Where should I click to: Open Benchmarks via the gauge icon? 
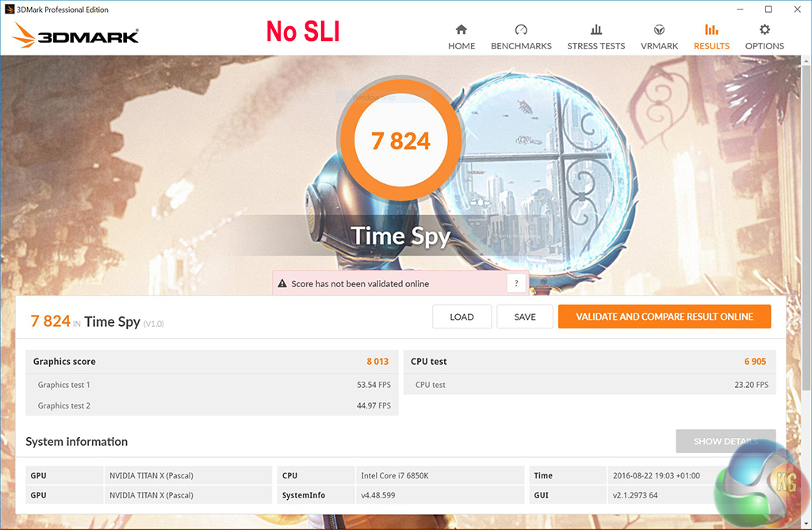tap(521, 29)
